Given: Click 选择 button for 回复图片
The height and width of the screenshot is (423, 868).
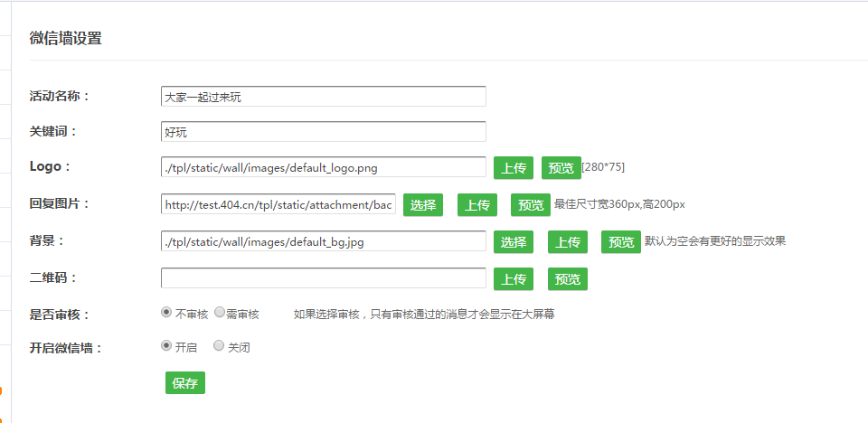Looking at the screenshot, I should 423,205.
